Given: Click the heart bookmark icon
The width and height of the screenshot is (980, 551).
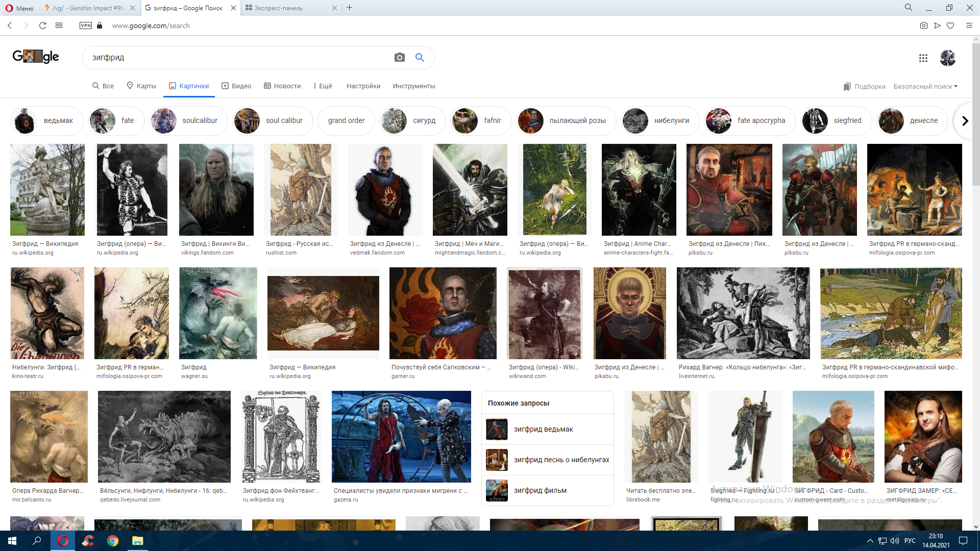Looking at the screenshot, I should [950, 26].
